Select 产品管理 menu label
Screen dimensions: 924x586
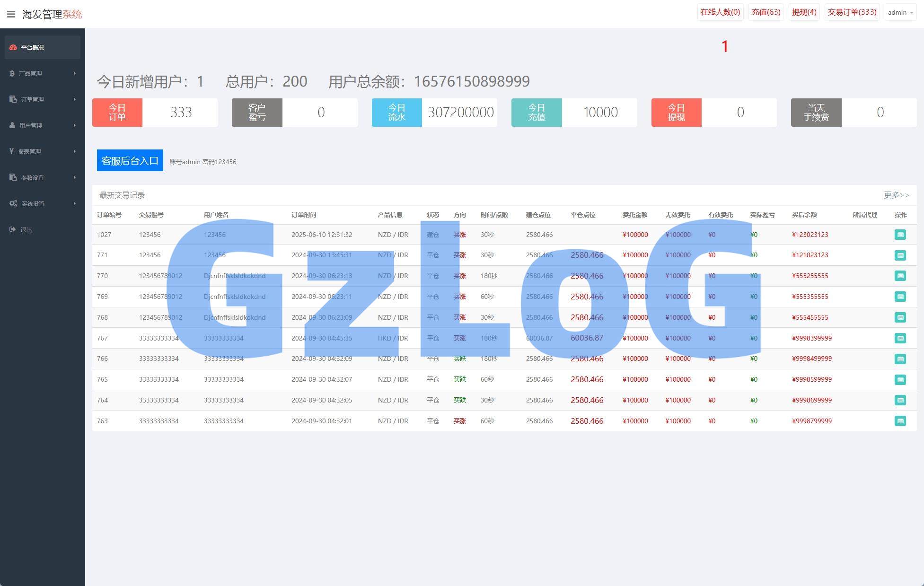pyautogui.click(x=30, y=73)
